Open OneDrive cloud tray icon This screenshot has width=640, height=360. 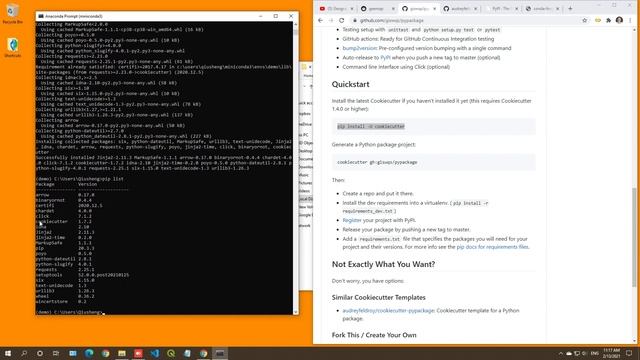[569, 353]
